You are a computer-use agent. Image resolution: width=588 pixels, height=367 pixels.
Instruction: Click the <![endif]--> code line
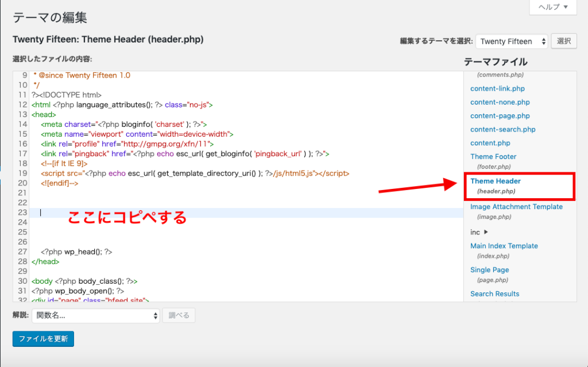pos(59,183)
